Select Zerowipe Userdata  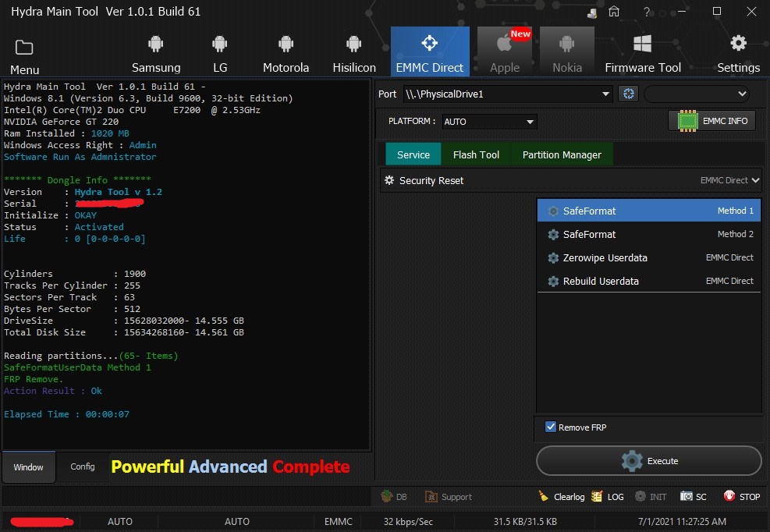[x=649, y=257]
